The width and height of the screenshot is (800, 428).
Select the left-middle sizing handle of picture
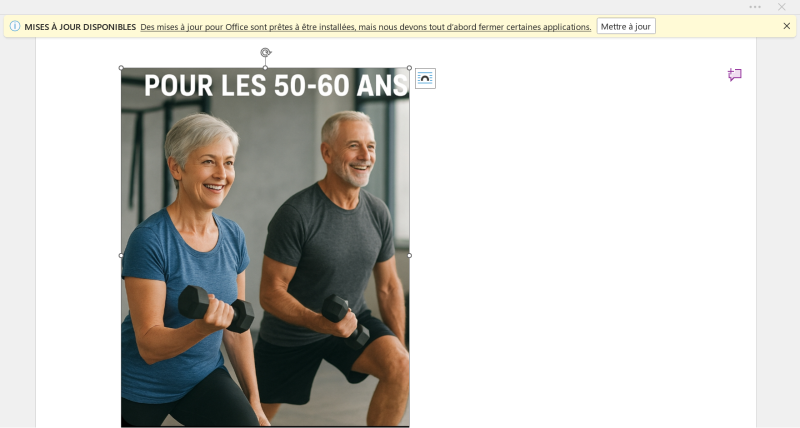click(121, 255)
